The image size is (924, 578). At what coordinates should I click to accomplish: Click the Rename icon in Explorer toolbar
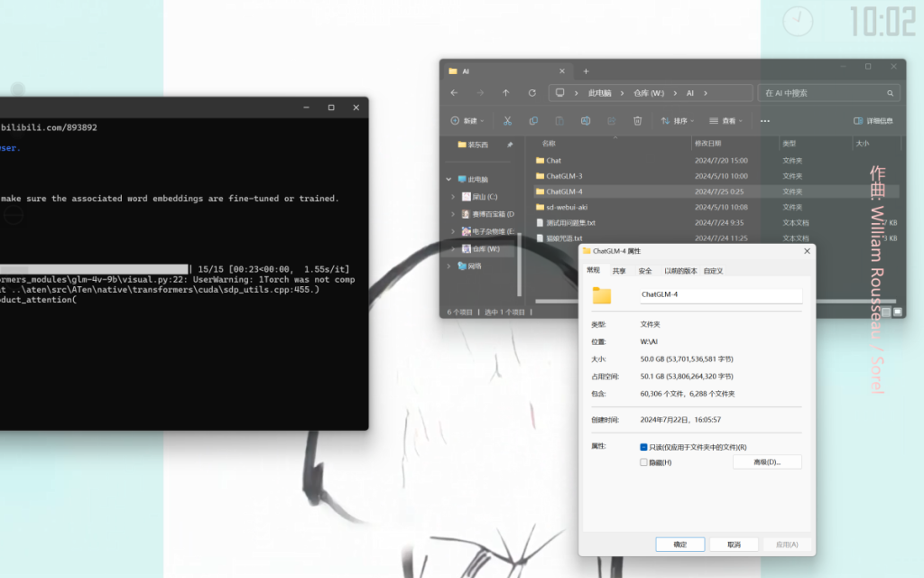point(586,121)
